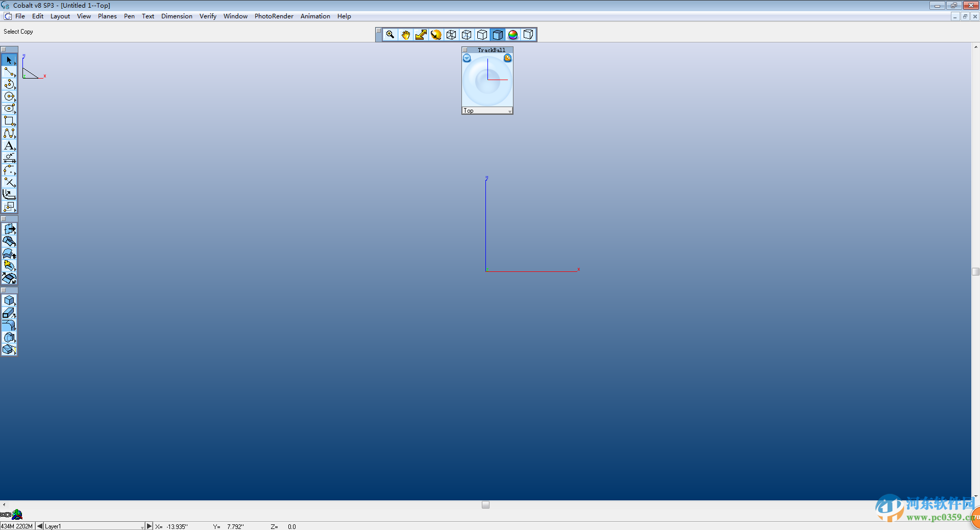Open the Dimension menu

tap(177, 16)
